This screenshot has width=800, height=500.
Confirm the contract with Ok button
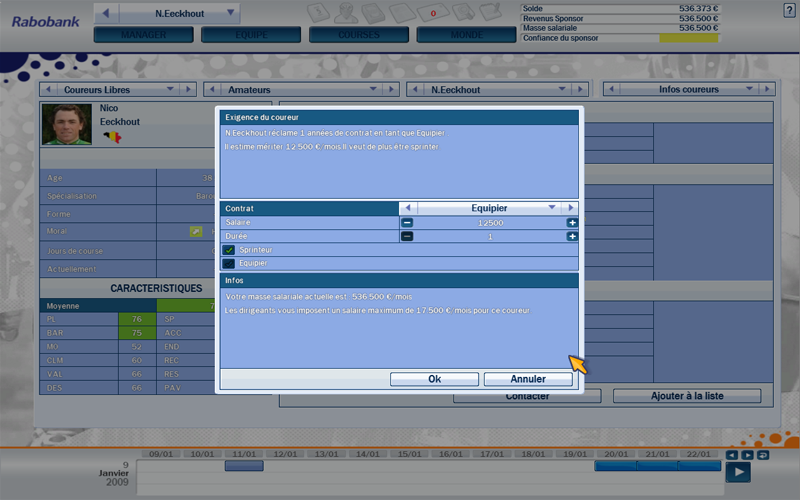tap(434, 379)
